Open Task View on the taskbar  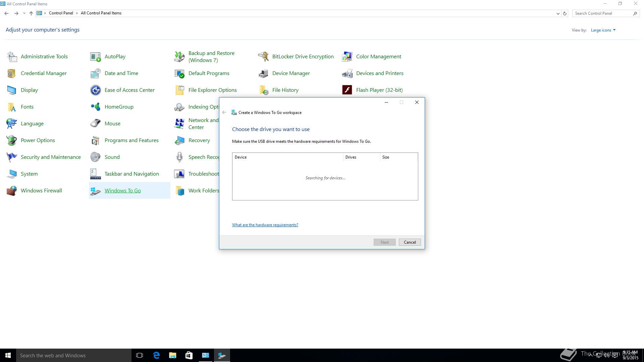(140, 355)
